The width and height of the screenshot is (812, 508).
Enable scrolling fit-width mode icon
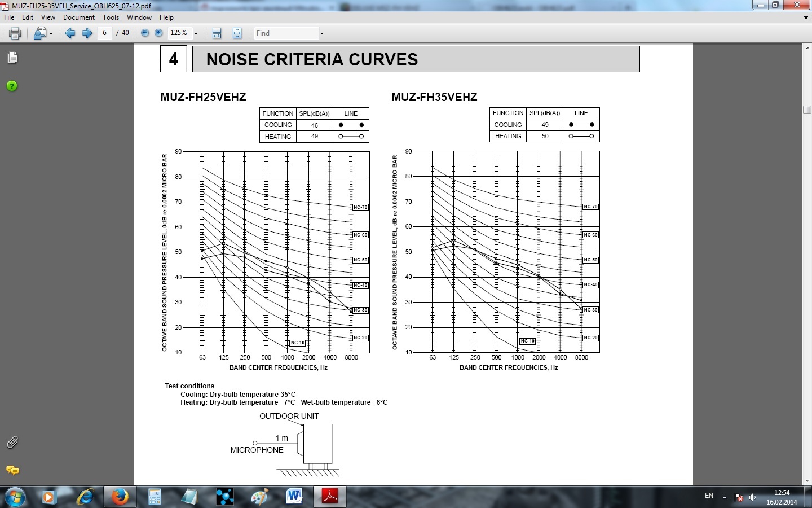coord(217,33)
